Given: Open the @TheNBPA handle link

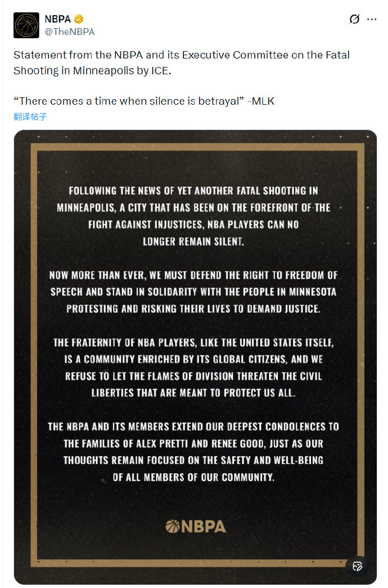Looking at the screenshot, I should tap(69, 32).
